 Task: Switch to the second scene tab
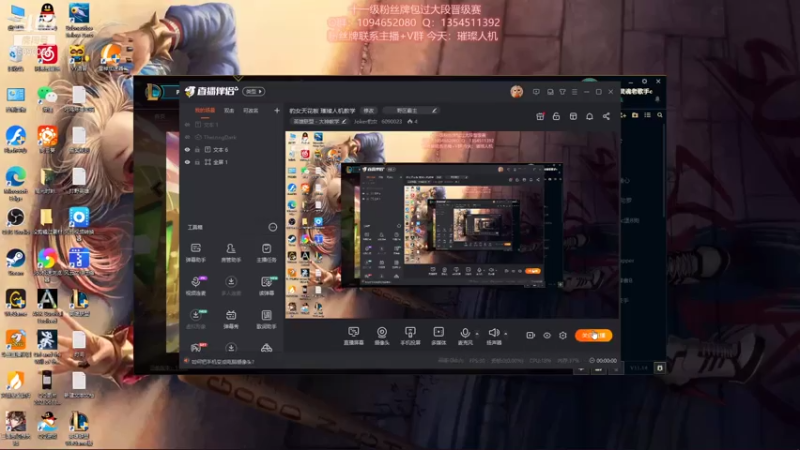tap(229, 111)
